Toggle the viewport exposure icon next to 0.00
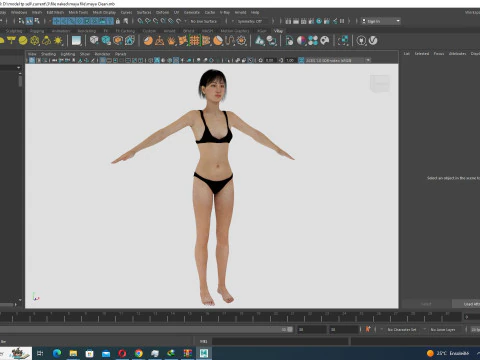The image size is (480, 360). pos(261,60)
